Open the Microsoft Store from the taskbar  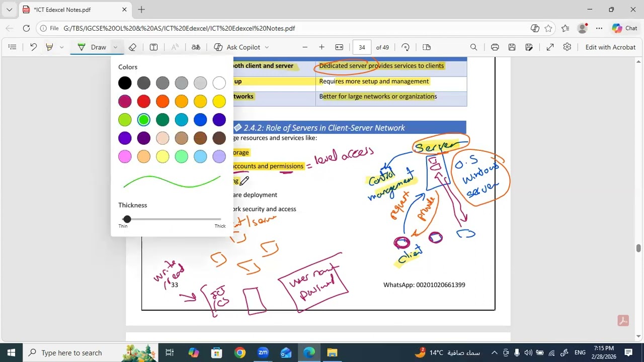click(216, 352)
